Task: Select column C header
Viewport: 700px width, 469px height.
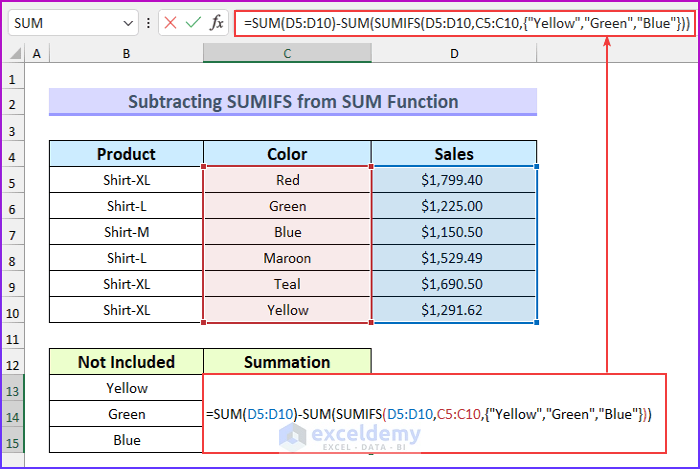Action: (x=287, y=54)
